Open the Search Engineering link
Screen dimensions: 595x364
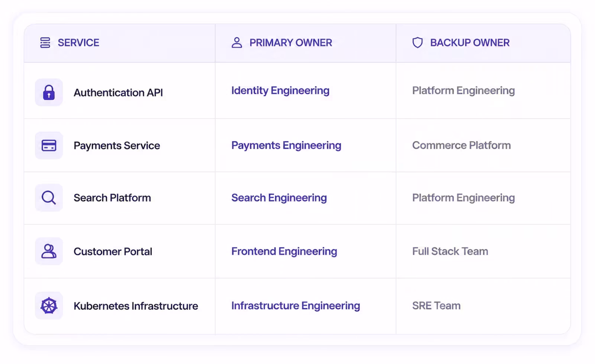[279, 198]
